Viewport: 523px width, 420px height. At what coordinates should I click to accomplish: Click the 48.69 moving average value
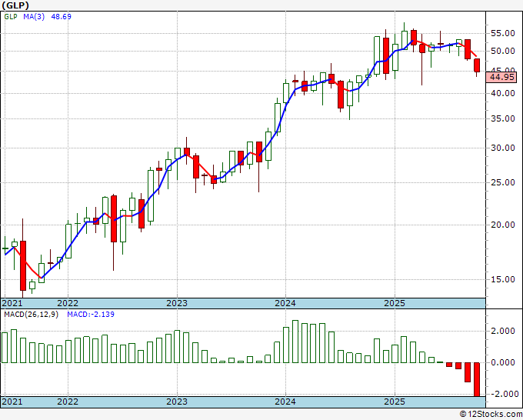coord(61,17)
